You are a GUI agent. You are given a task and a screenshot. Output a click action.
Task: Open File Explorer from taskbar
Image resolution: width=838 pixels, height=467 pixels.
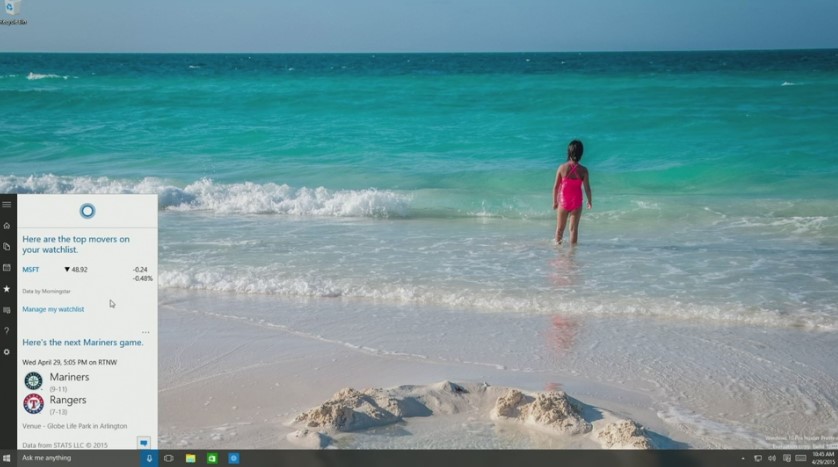pos(190,458)
